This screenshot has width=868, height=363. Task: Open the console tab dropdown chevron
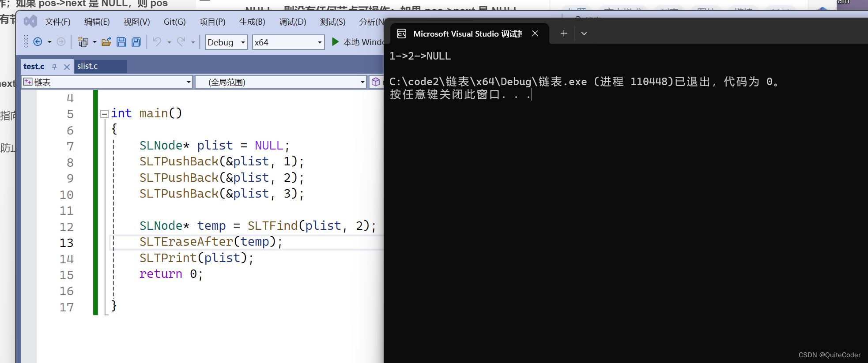pyautogui.click(x=584, y=34)
